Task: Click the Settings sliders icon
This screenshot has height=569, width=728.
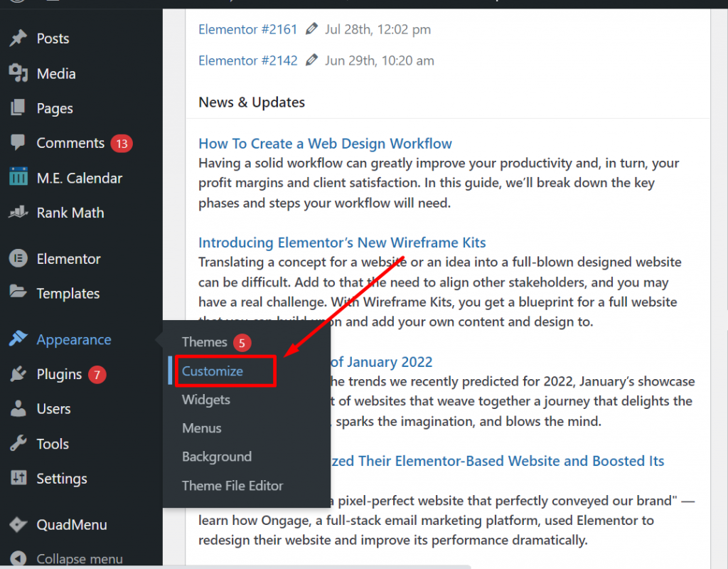Action: (18, 479)
